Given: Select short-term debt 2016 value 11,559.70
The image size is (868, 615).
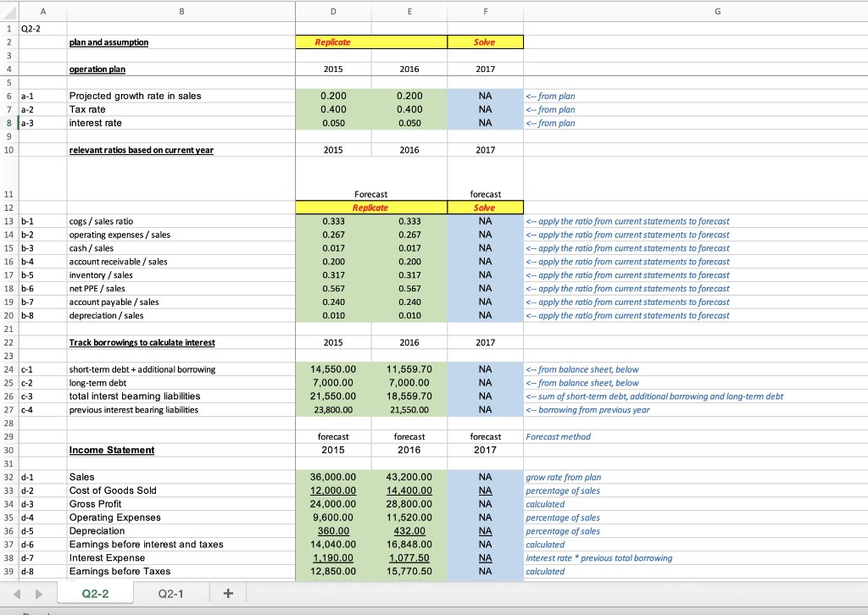Looking at the screenshot, I should (409, 369).
